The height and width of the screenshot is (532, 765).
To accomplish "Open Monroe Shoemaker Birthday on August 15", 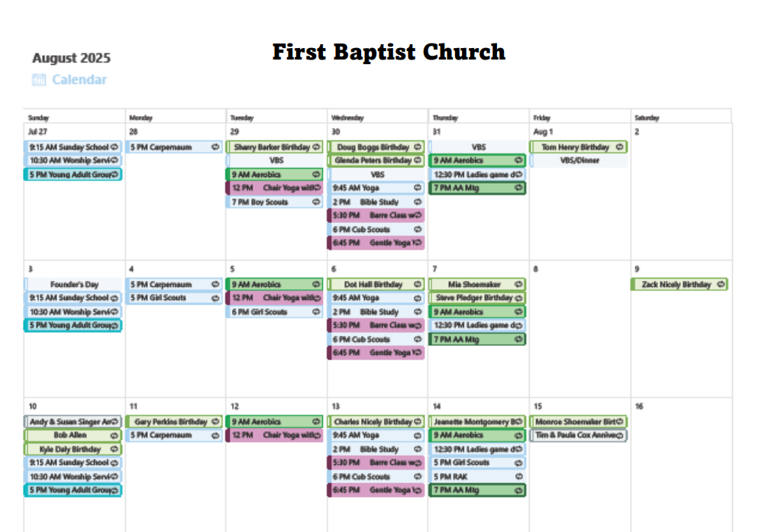I will pyautogui.click(x=579, y=421).
